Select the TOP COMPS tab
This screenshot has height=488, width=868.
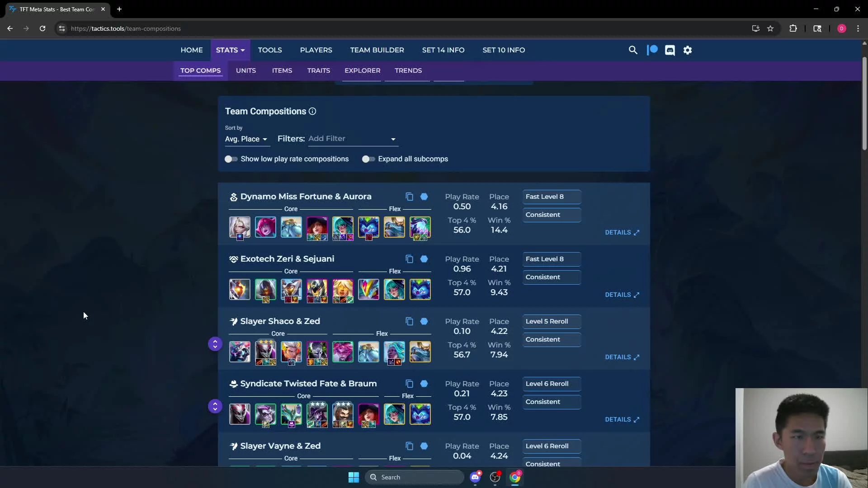[200, 70]
